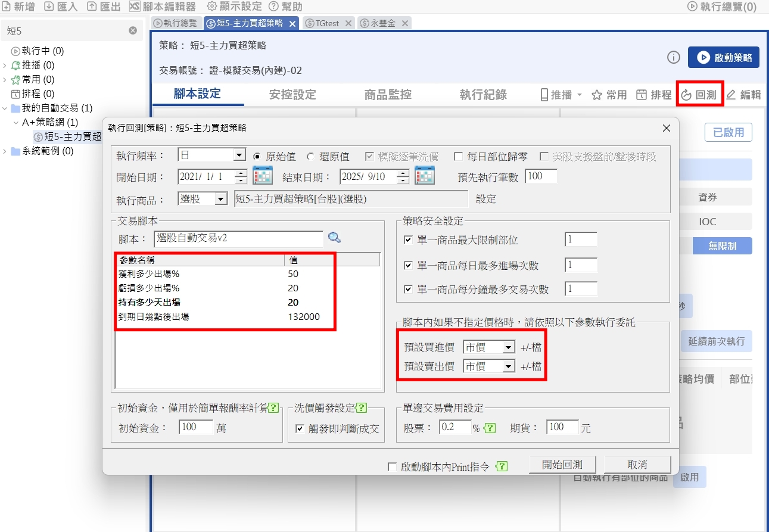
Task: Switch to the 安控設定 tab
Action: pos(292,95)
